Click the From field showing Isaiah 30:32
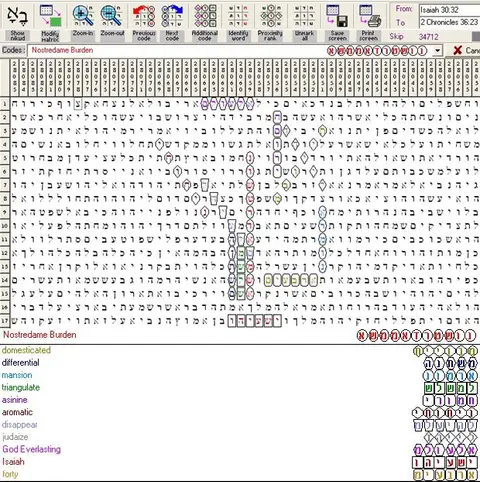The width and height of the screenshot is (480, 482). point(449,10)
